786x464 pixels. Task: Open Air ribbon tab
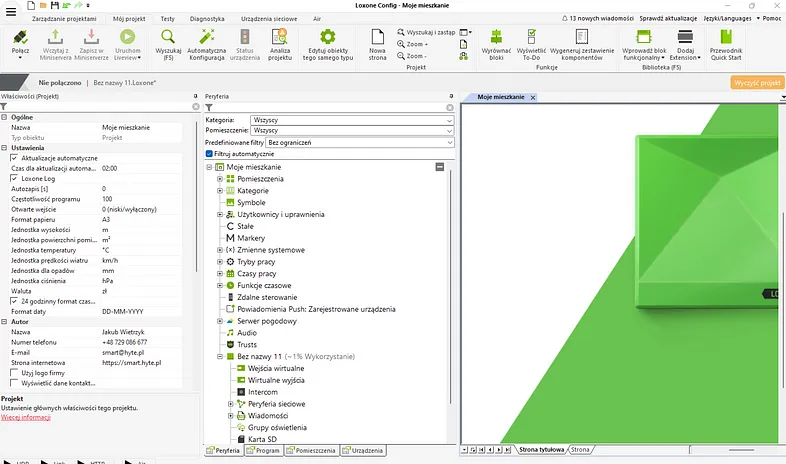317,19
